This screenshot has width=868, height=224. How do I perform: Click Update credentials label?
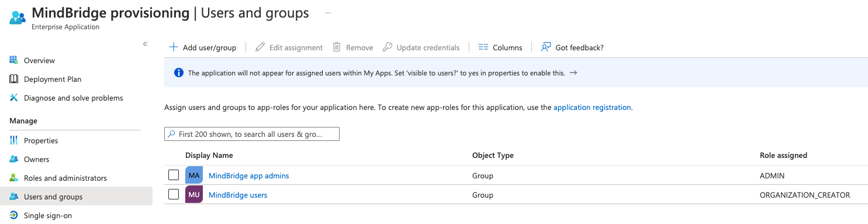tap(428, 48)
